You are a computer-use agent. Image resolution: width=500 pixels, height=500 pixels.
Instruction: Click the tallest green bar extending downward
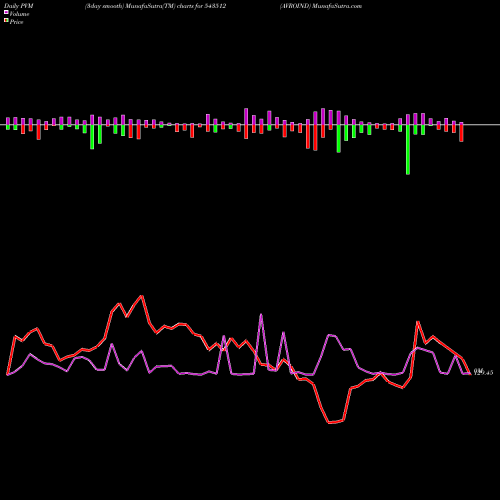pos(408,149)
